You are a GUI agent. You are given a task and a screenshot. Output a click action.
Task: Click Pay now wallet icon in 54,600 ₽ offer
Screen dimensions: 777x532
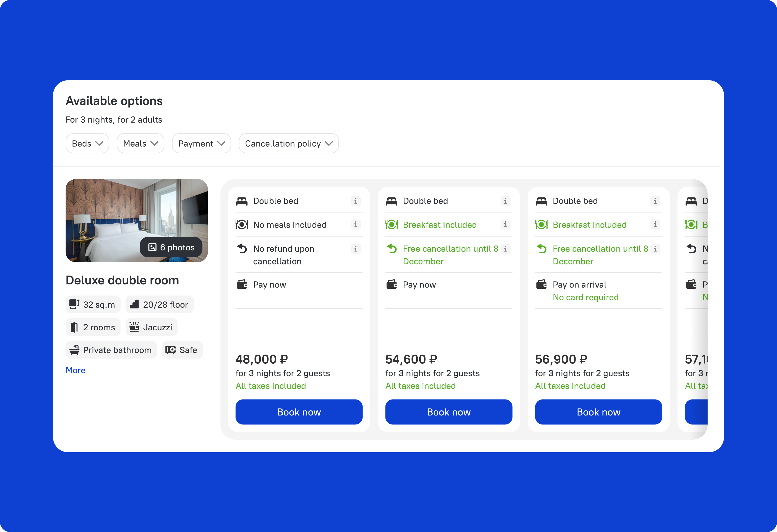click(392, 284)
